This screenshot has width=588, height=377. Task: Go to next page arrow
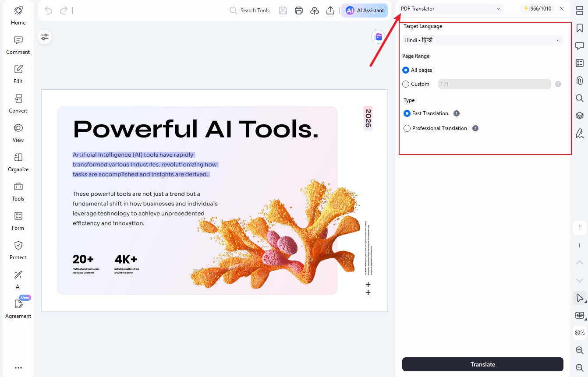(580, 280)
